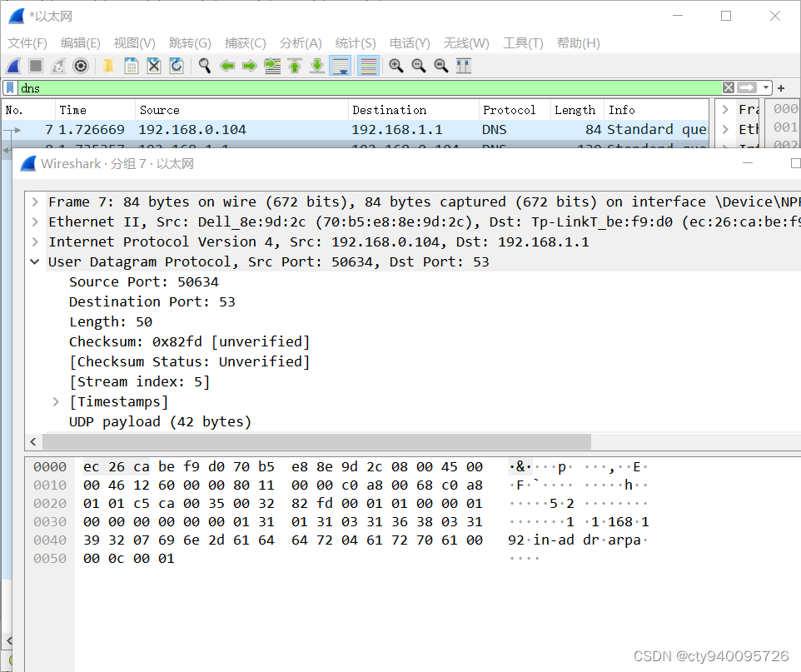This screenshot has height=672, width=801.
Task: Open the 帮助(H) menu
Action: tap(579, 43)
